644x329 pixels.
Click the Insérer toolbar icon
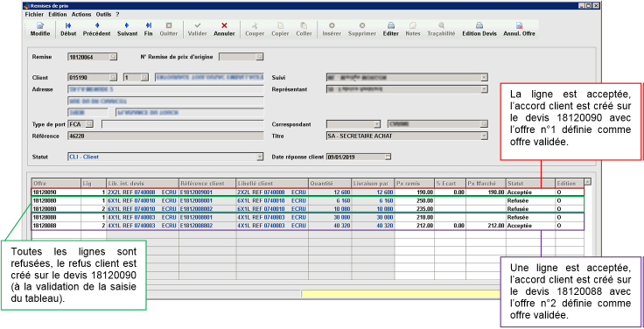click(332, 29)
